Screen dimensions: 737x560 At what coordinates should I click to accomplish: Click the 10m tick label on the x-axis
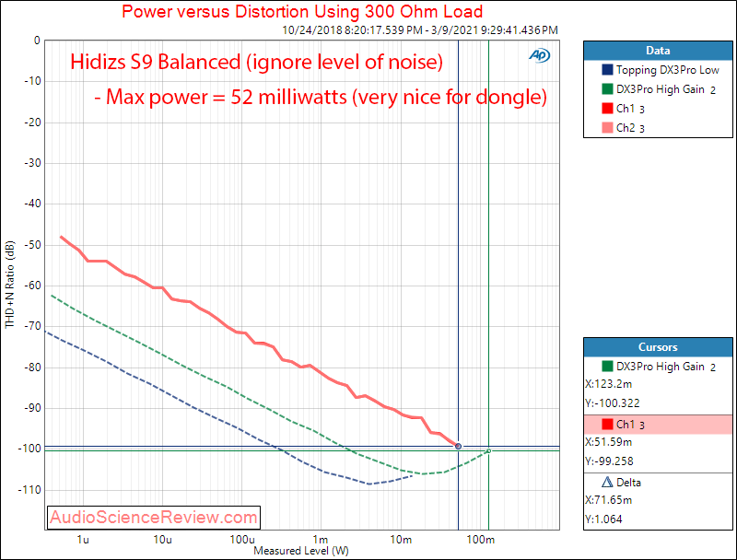[x=401, y=540]
